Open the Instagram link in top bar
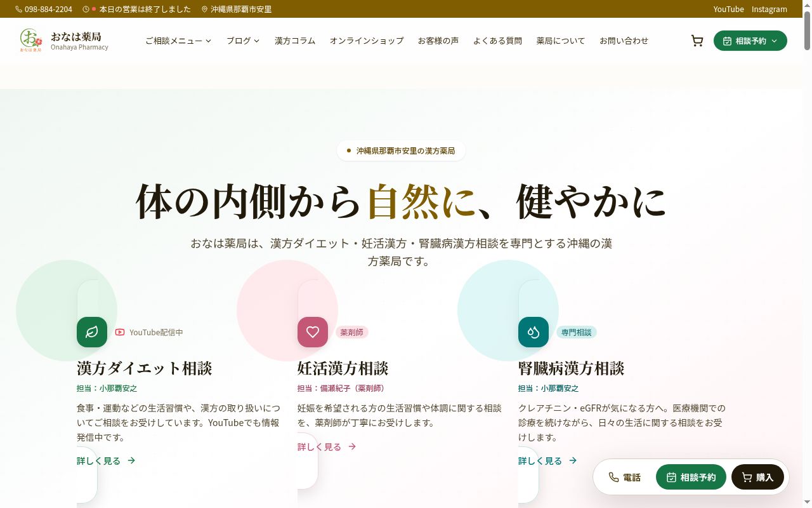 click(x=769, y=10)
